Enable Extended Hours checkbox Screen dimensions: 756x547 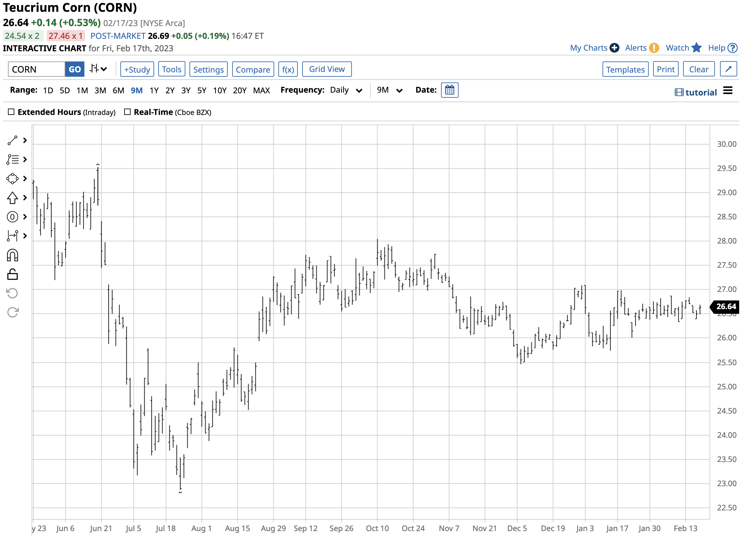click(x=11, y=112)
